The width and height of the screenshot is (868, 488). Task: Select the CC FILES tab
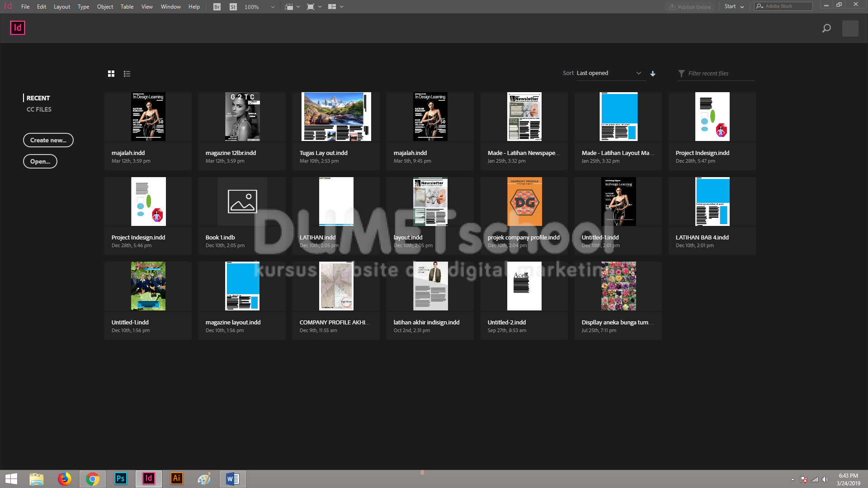[39, 109]
